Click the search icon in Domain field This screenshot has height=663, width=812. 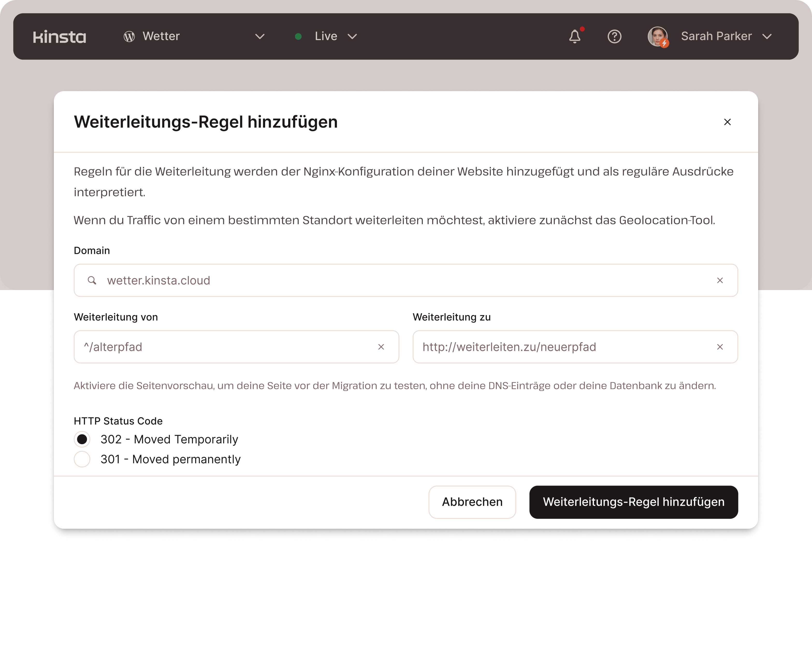pos(92,281)
